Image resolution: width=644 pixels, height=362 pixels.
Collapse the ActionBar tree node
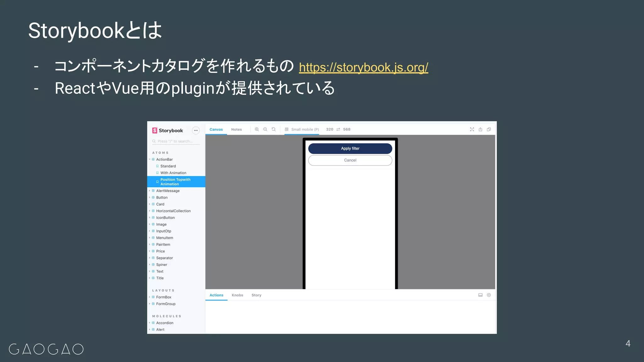[x=150, y=159]
